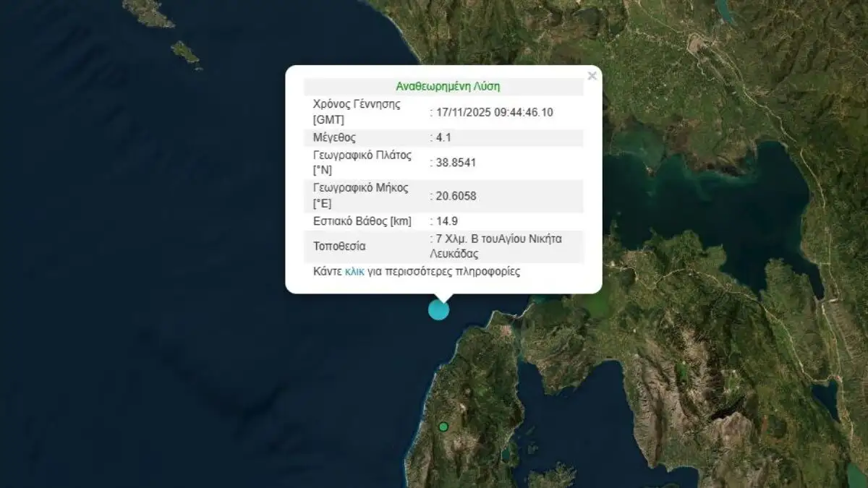868x488 pixels.
Task: Click the blue earthquake epicenter marker
Action: coord(438,309)
